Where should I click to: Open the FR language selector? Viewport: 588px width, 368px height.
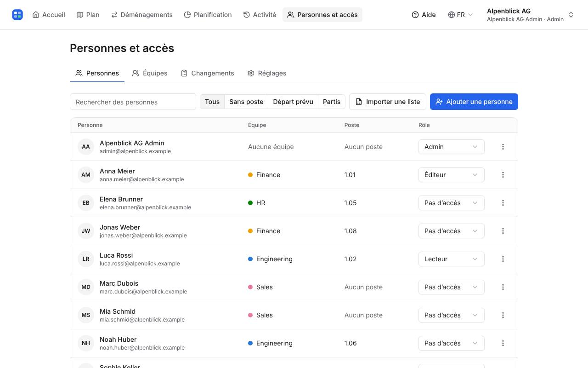[x=460, y=15]
